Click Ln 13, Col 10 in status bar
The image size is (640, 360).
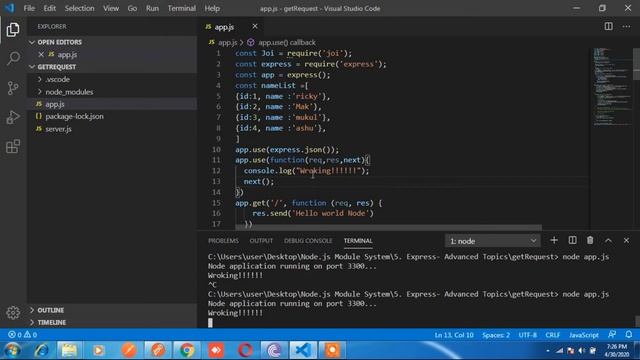pyautogui.click(x=454, y=335)
